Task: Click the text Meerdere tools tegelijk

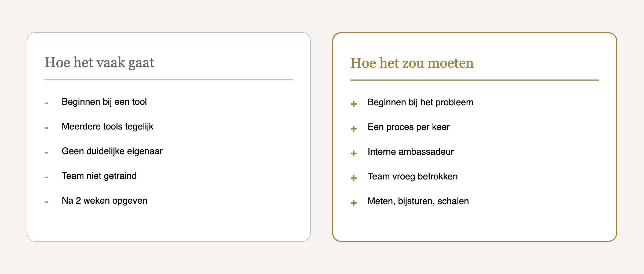Action: [x=107, y=127]
